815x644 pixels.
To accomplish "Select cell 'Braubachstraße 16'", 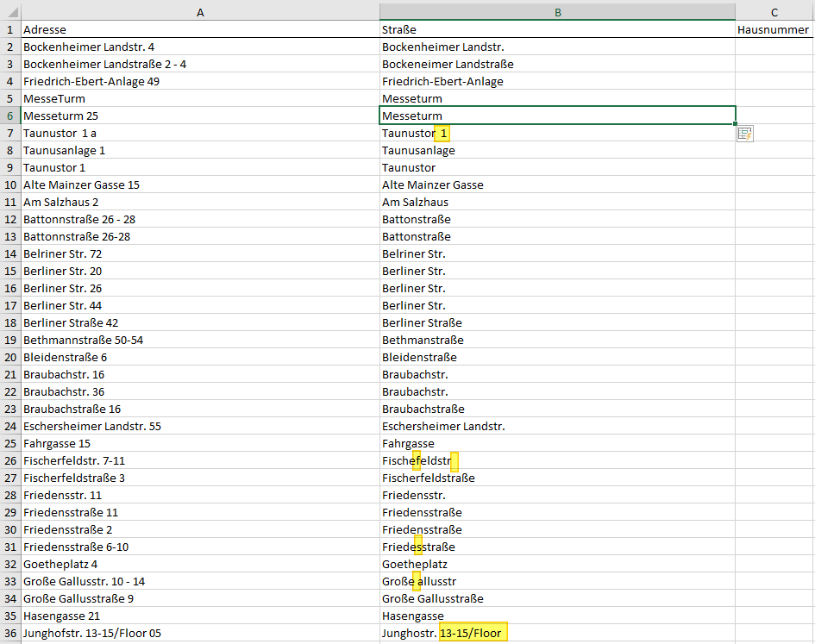I will coord(200,409).
